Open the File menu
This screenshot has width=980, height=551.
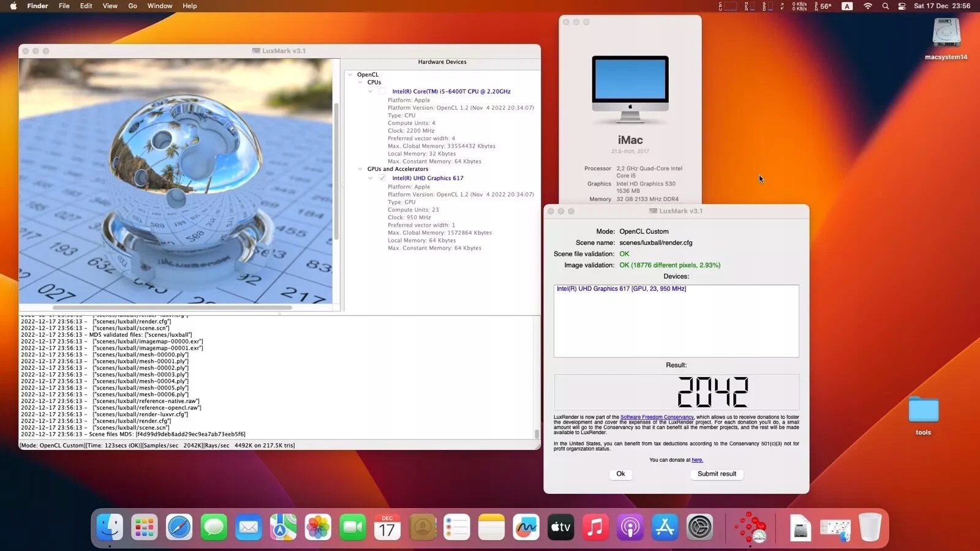[64, 6]
